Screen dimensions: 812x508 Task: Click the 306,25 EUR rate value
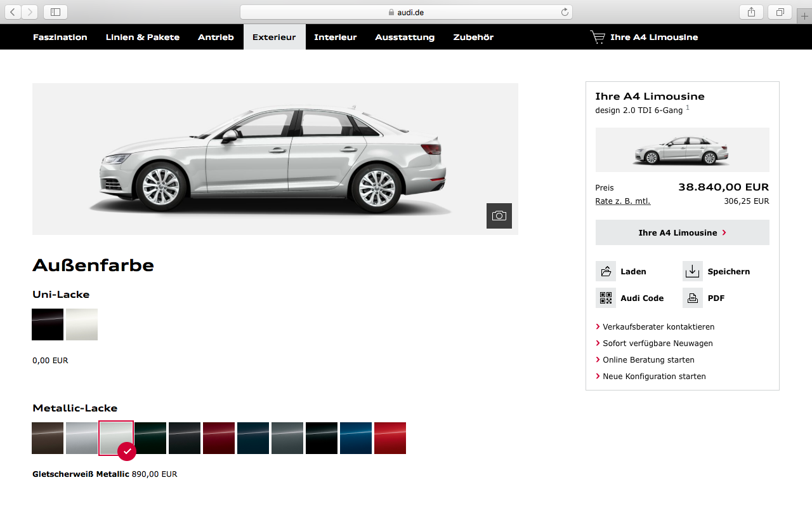click(x=747, y=201)
